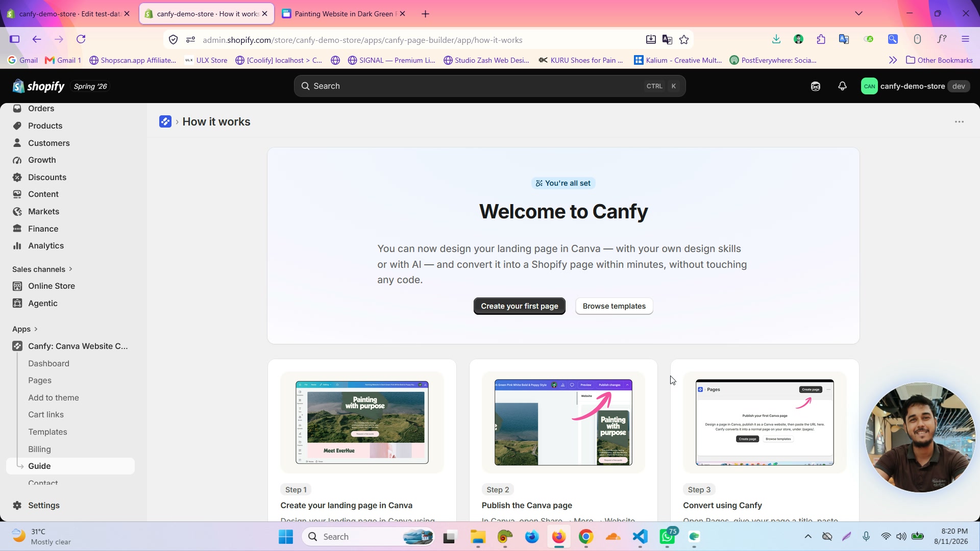
Task: Go back using the browser back arrow
Action: click(36, 39)
